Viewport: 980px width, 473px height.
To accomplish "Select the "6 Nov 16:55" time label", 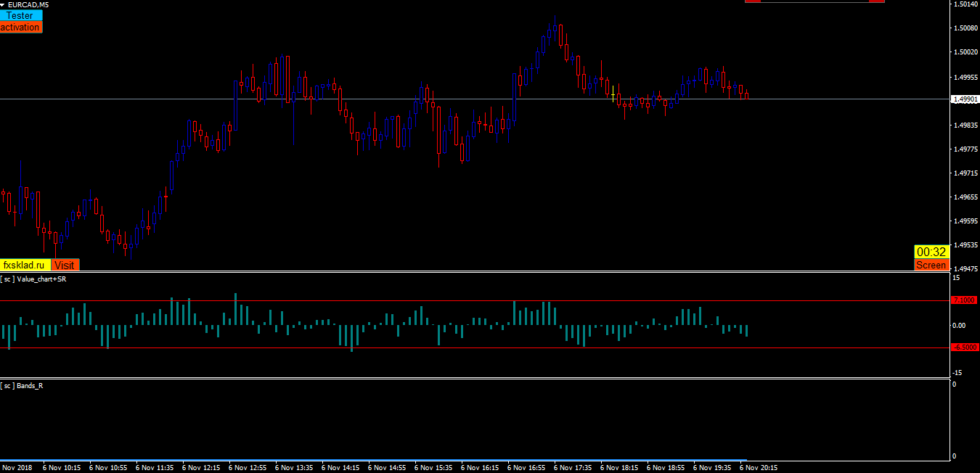I will tap(526, 468).
